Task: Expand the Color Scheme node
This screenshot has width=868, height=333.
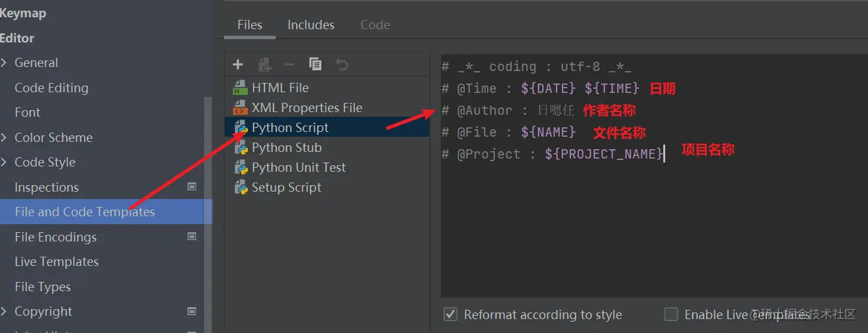Action: coord(4,138)
